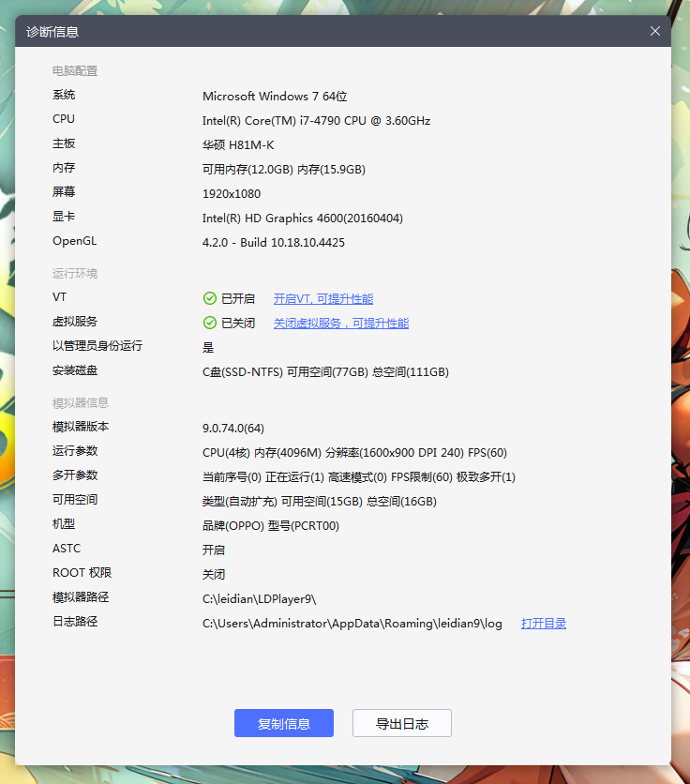Click the 日志路径 leidian9\log path text
The height and width of the screenshot is (784, 690).
click(352, 624)
